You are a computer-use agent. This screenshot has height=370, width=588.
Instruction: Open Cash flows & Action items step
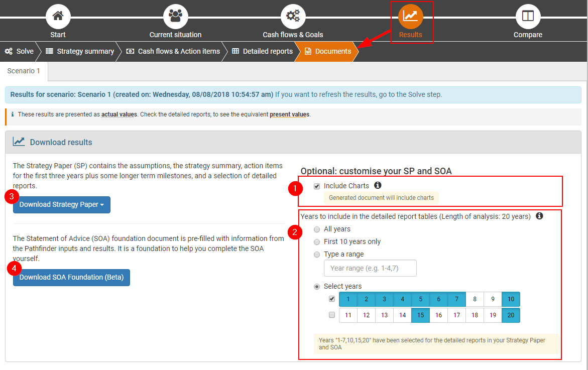(x=173, y=51)
